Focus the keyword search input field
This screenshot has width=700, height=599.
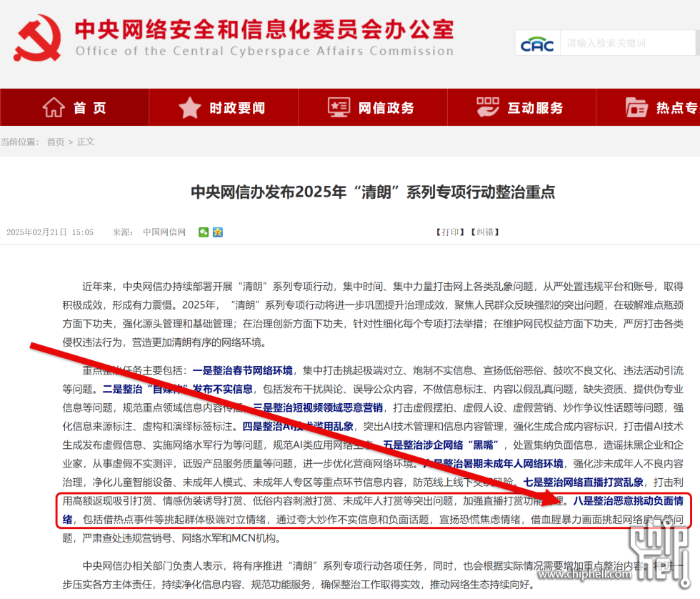pos(627,44)
